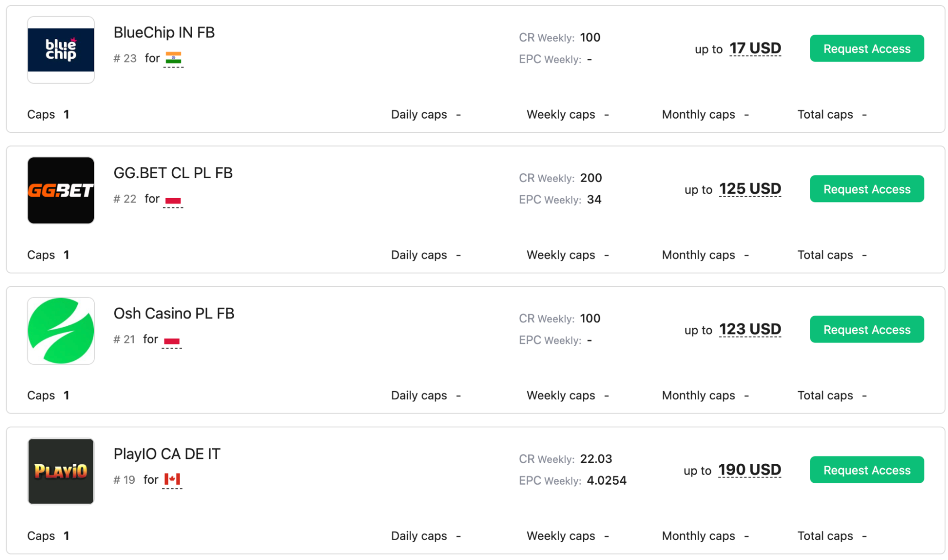Open the PlayIO CA DE IT title
Screen dimensions: 948x560
click(x=167, y=454)
